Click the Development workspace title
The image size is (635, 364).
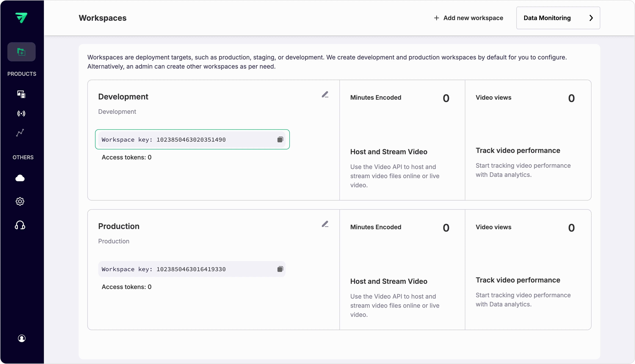[x=123, y=97]
